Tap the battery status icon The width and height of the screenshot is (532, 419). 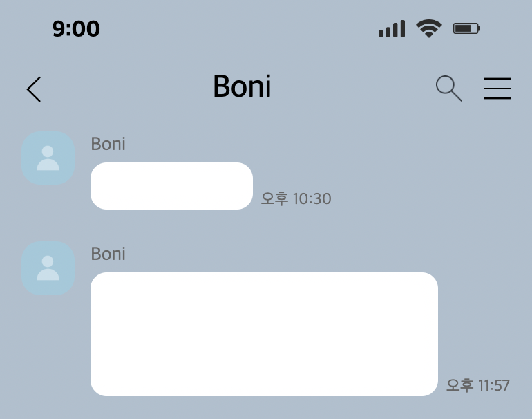click(x=466, y=28)
